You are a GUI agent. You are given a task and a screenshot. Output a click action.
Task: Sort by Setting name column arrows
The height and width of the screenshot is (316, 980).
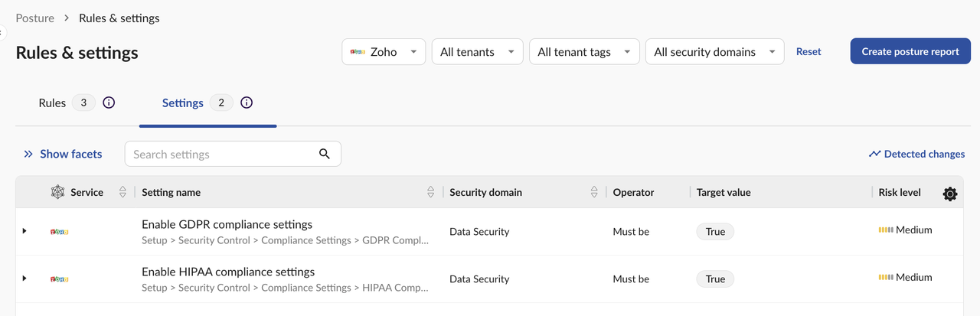coord(430,193)
